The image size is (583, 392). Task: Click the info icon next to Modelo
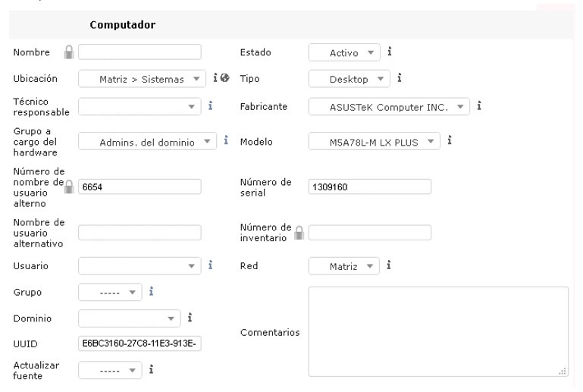pos(449,141)
